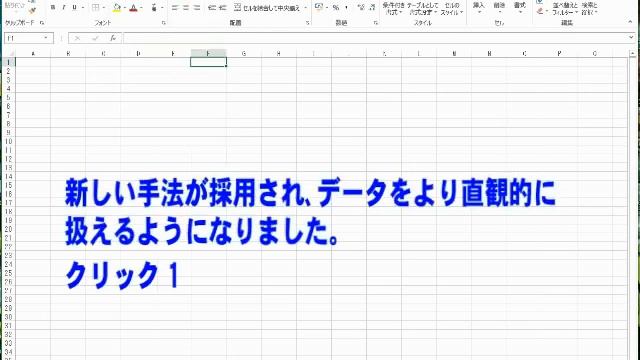Select column G by its header

244,53
